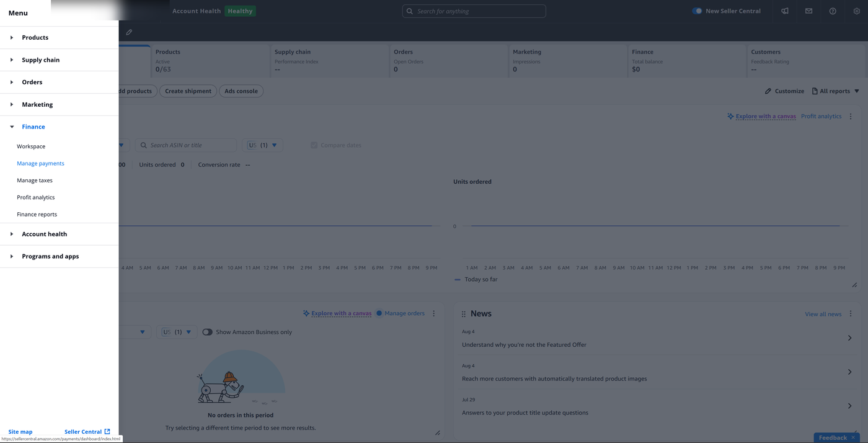
Task: Click the Create shipment button
Action: (188, 91)
